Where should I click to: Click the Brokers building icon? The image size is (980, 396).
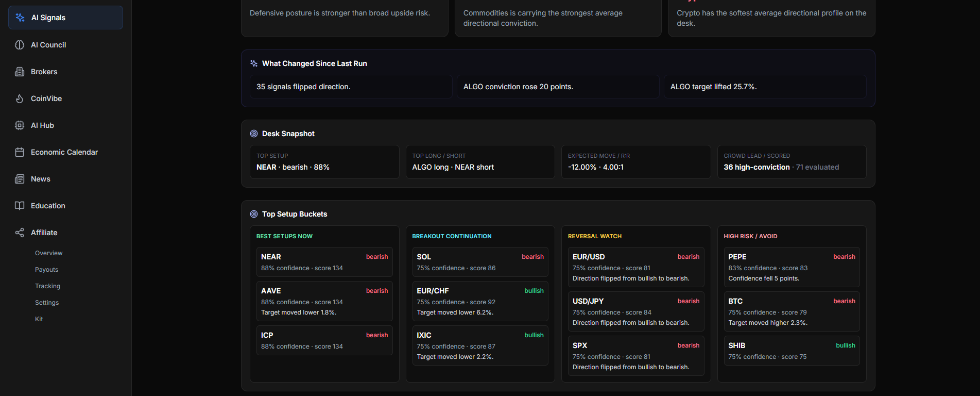20,72
